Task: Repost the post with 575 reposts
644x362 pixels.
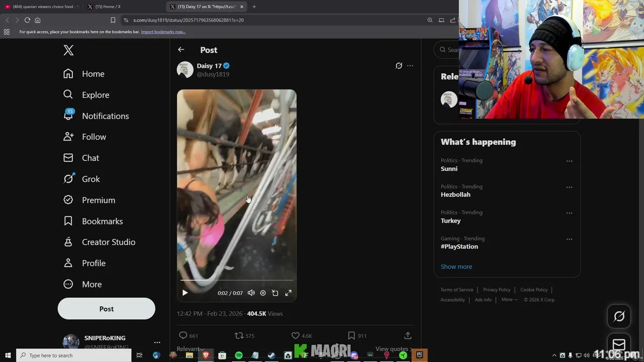Action: (239, 335)
